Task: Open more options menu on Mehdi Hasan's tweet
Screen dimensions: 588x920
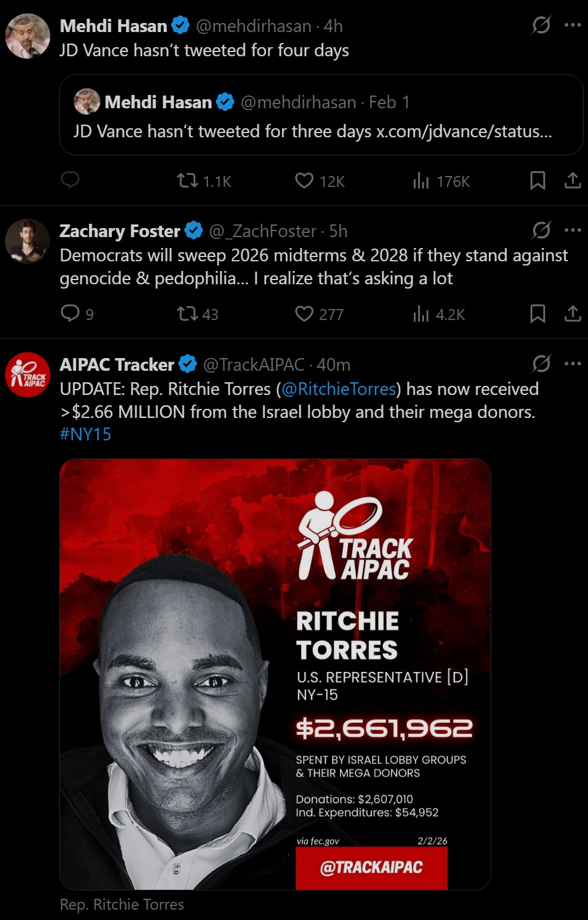Action: pyautogui.click(x=572, y=25)
